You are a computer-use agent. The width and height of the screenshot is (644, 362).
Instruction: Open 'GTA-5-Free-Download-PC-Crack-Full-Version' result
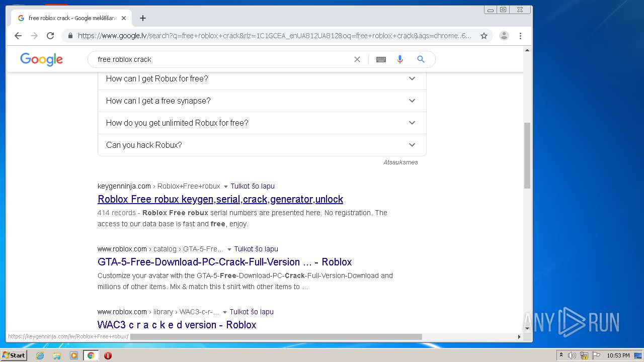coord(224,262)
